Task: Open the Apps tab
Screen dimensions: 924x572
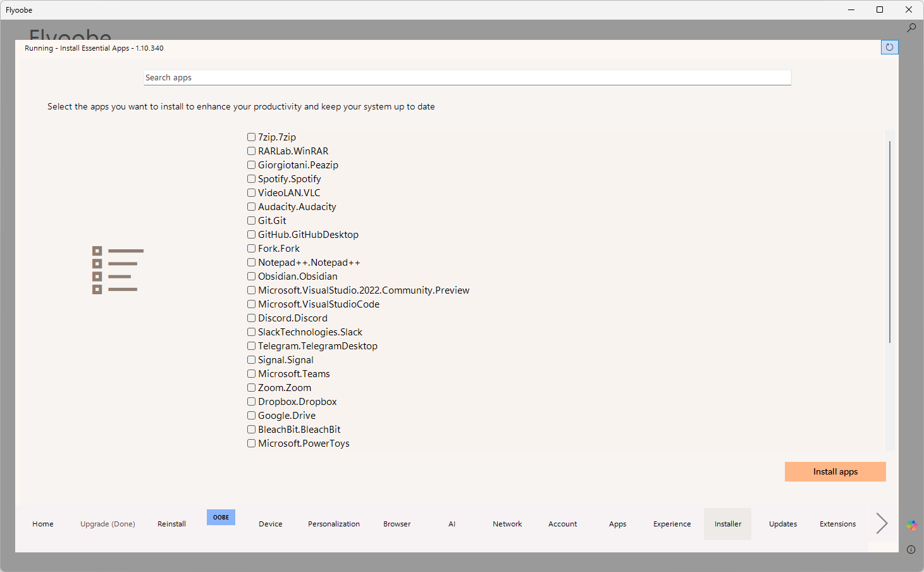Action: 618,524
